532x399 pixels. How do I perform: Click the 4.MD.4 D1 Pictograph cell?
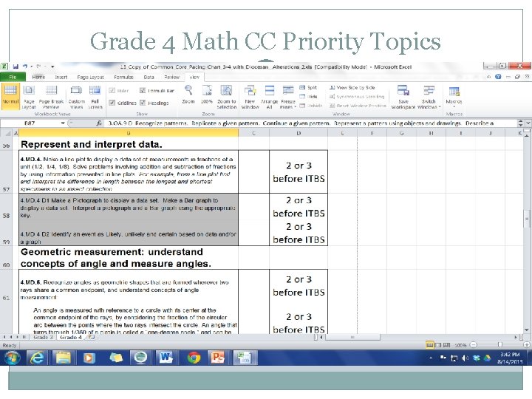(129, 206)
